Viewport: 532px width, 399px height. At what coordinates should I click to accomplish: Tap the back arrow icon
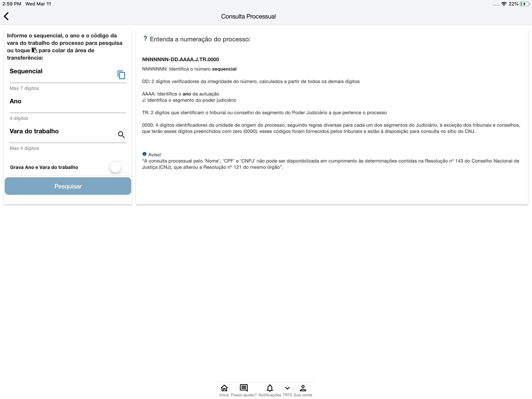6,16
